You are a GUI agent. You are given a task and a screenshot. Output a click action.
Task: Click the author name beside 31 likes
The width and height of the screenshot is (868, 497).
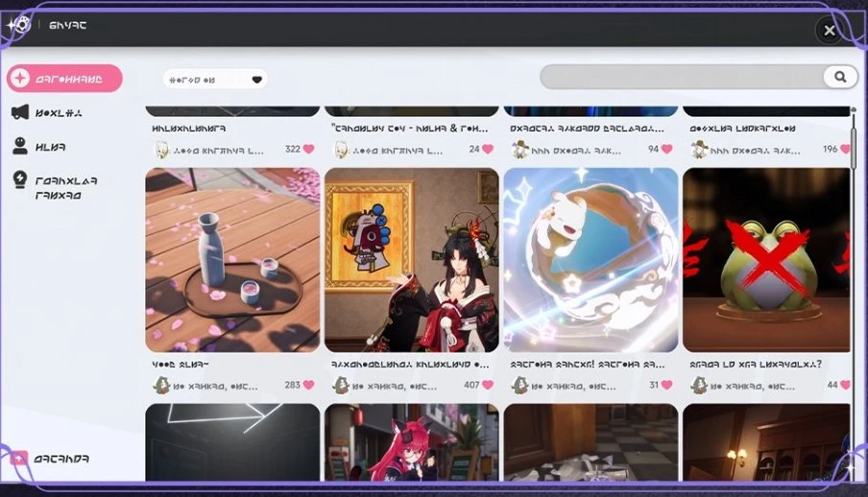(573, 387)
